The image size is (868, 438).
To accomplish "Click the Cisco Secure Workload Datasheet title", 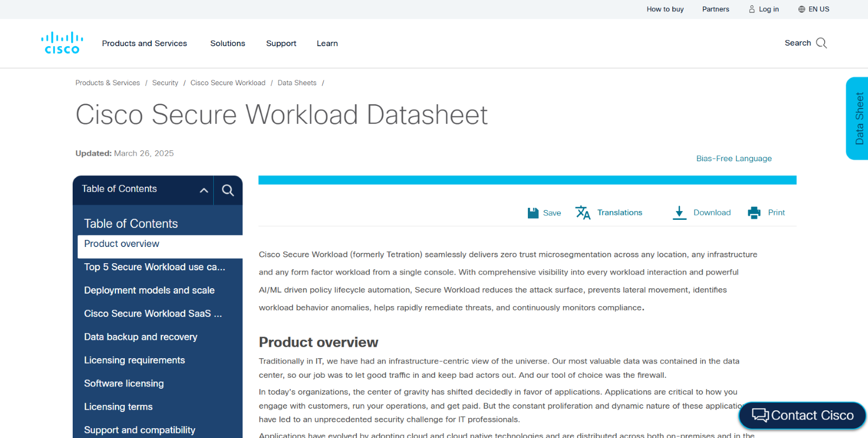I will [282, 115].
